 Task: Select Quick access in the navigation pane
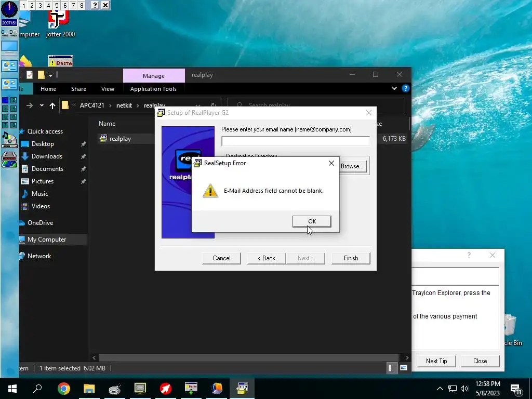(45, 131)
